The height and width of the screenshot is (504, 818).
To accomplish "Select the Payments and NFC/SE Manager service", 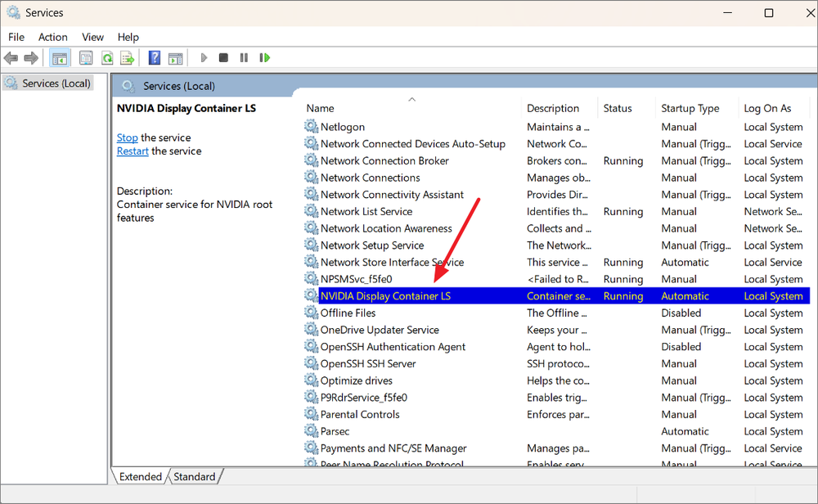I will [556, 448].
